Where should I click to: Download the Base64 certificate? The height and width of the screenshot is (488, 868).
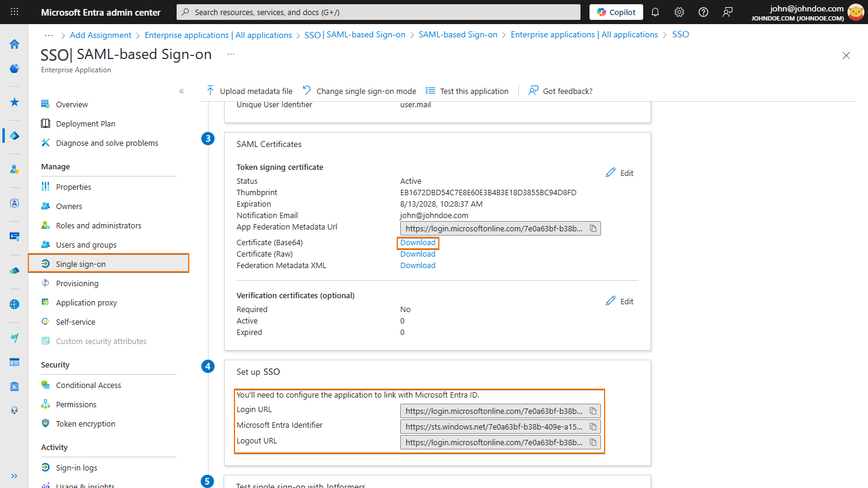417,242
